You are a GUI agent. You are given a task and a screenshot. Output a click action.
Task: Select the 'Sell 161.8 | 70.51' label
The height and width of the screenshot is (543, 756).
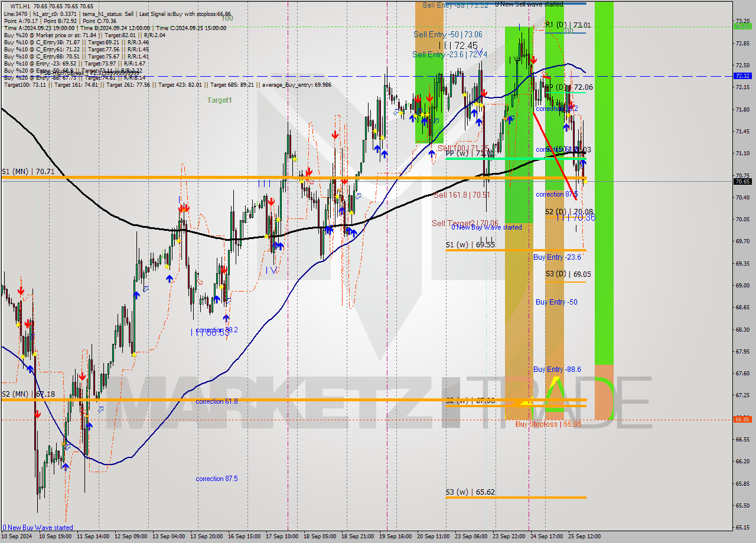pos(462,195)
